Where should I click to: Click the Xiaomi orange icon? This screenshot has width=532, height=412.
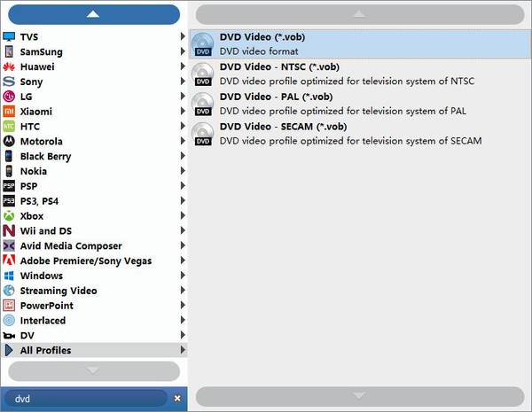click(9, 112)
